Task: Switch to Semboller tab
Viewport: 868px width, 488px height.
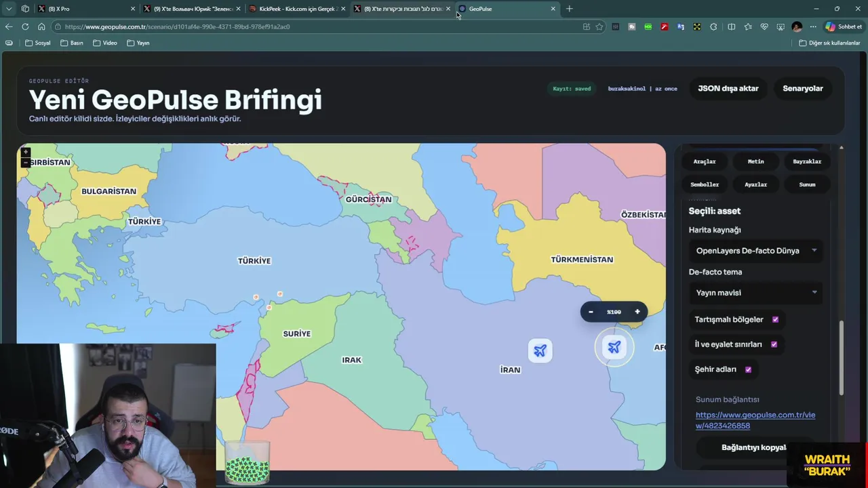Action: coord(705,184)
